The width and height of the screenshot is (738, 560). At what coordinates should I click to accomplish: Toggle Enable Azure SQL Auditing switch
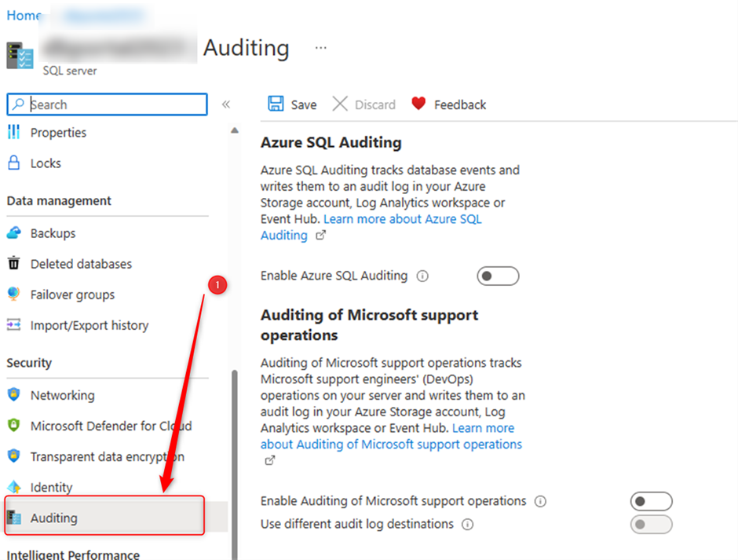tap(498, 276)
